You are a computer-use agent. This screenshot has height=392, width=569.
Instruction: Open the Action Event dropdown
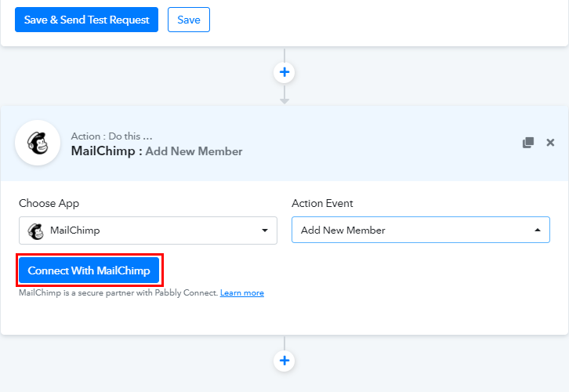click(421, 230)
